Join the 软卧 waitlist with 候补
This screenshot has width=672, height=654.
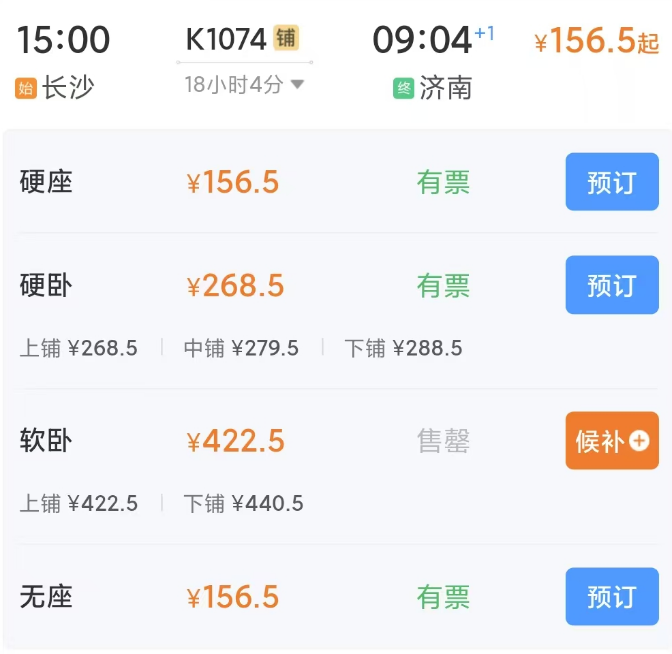coord(611,441)
